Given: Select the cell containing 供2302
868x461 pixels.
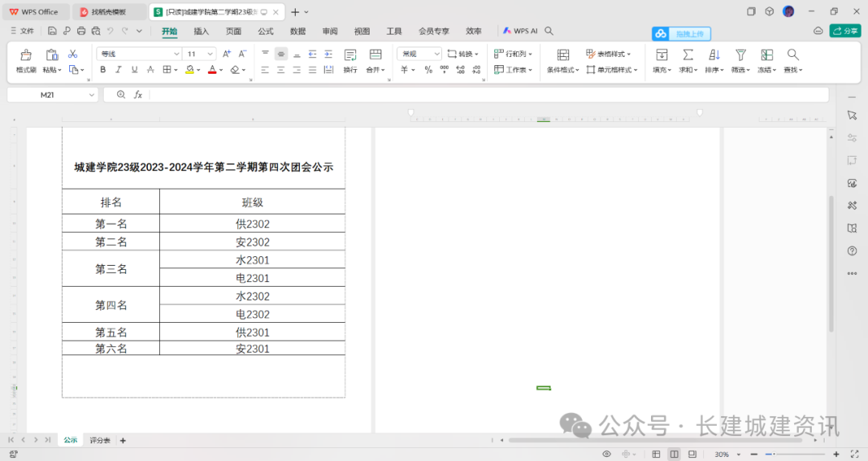Looking at the screenshot, I should coord(252,224).
